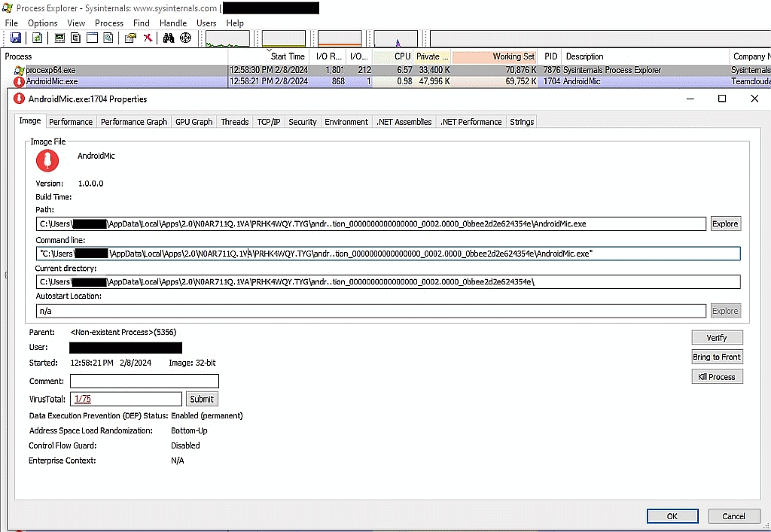Click the AndroidMic.exe process row icon
The image size is (771, 532).
[19, 81]
